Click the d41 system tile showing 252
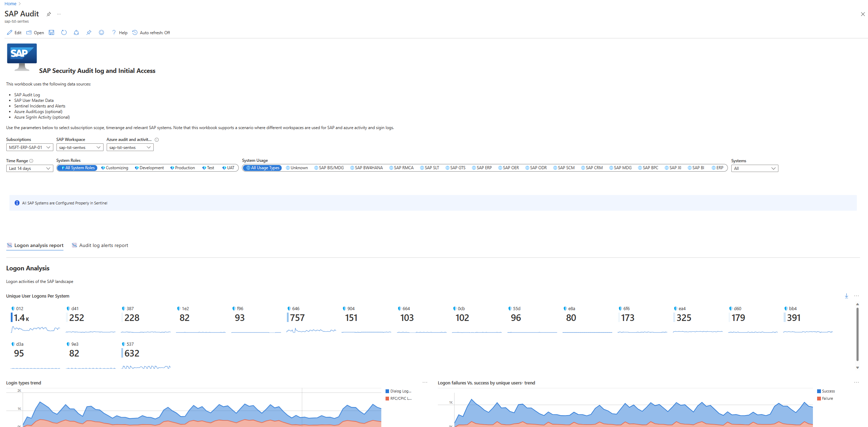The width and height of the screenshot is (868, 427). pyautogui.click(x=91, y=320)
